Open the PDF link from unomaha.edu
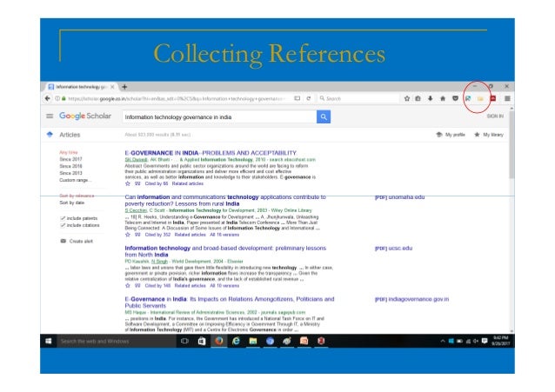This screenshot has width=555, height=392. point(399,197)
